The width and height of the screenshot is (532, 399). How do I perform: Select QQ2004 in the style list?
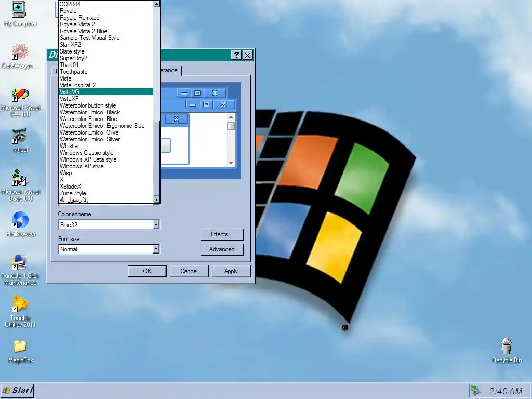tap(106, 4)
